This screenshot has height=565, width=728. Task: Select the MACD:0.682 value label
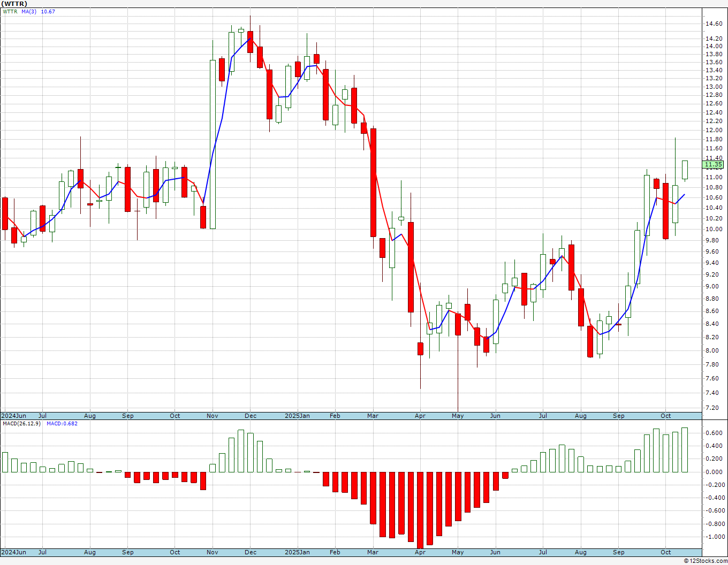coord(62,424)
